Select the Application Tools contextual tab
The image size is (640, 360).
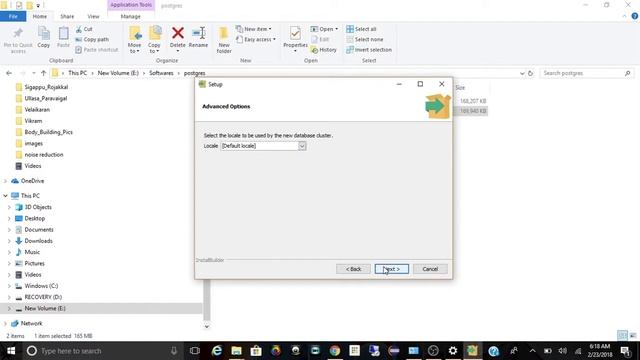coord(131,5)
